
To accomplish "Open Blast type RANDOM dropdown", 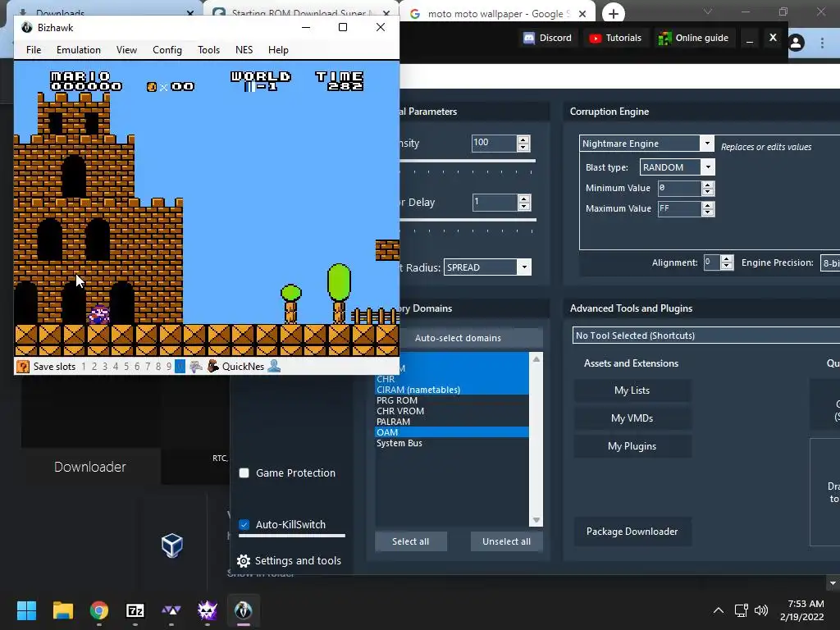I will coord(708,167).
